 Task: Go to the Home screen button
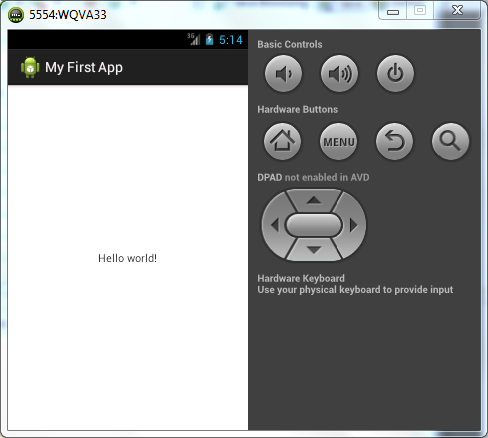282,141
